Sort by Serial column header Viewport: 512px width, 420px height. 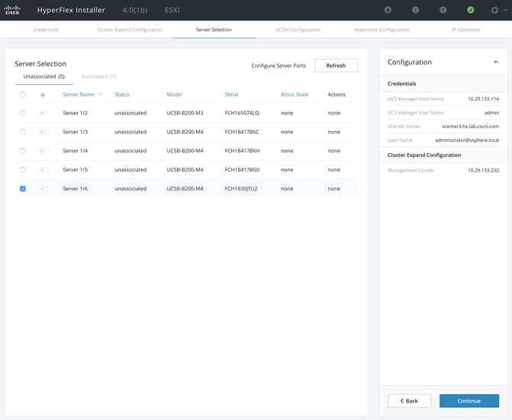[x=231, y=95]
